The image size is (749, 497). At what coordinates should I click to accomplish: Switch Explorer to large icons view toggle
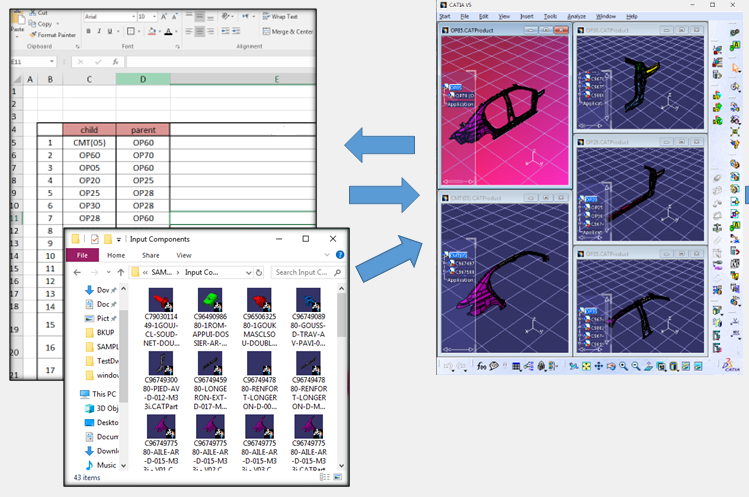pos(338,477)
